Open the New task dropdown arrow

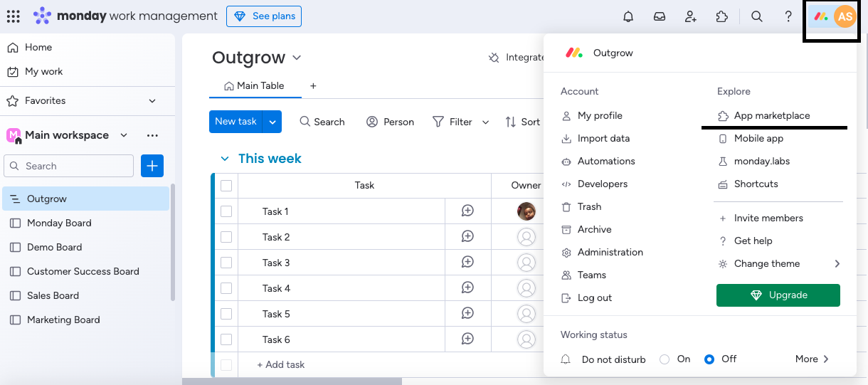tap(272, 122)
